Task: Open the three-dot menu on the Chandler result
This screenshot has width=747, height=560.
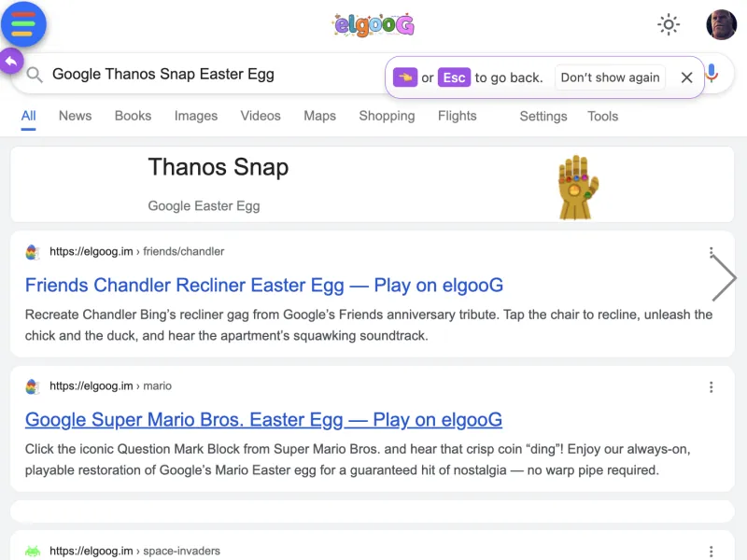Action: coord(712,252)
